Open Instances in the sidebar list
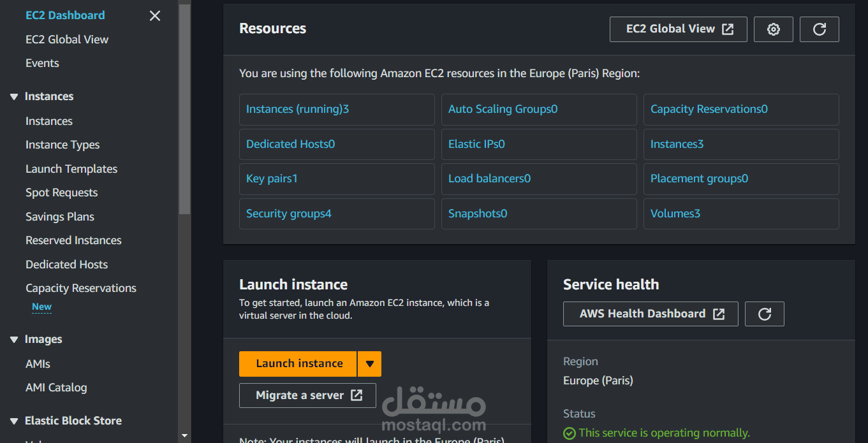 tap(49, 121)
